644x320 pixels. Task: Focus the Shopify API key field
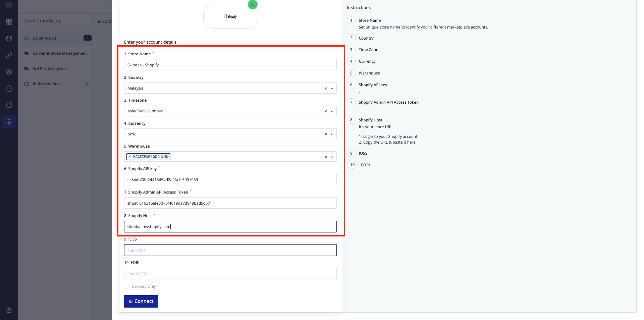[x=230, y=180]
